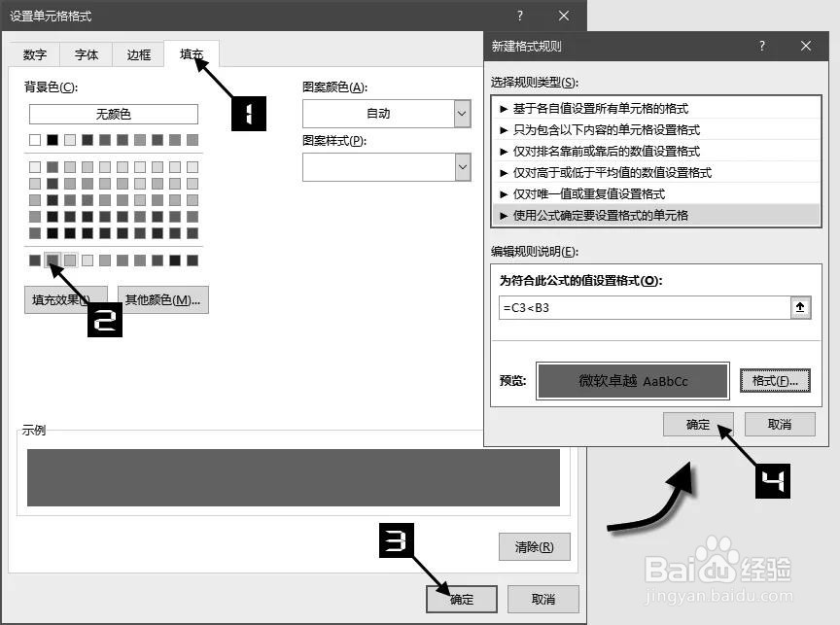Pick white swatch in top theme row

(35, 140)
